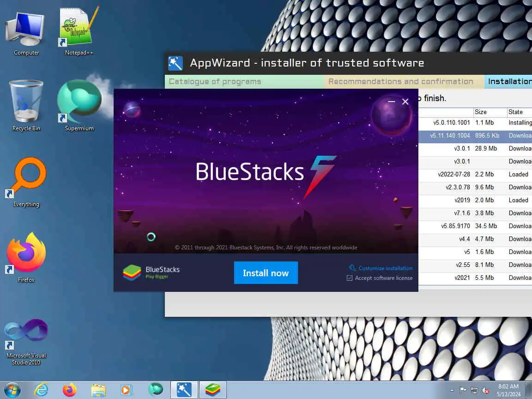Select row with version v5.0.110.1001
Viewport: 532px width, 399px height.
[475, 123]
